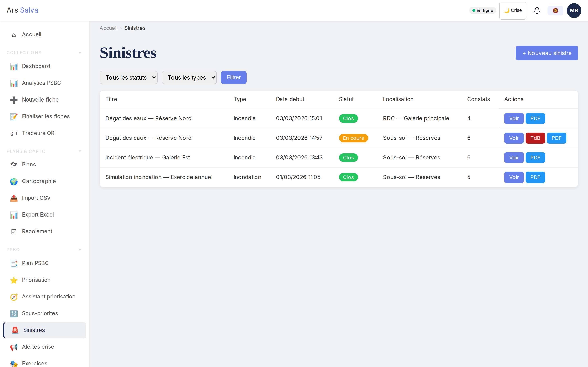Open the red TdB button for En cours sinistre

(x=535, y=138)
